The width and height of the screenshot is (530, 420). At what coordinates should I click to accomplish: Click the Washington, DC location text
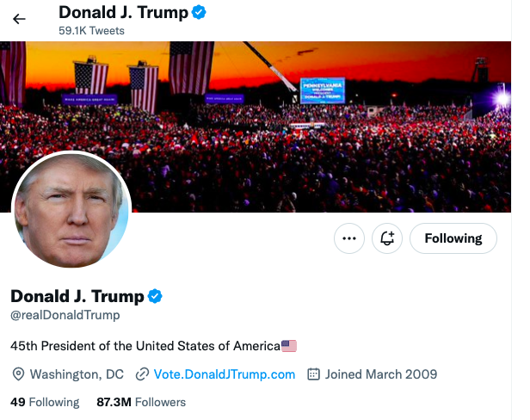click(x=77, y=374)
